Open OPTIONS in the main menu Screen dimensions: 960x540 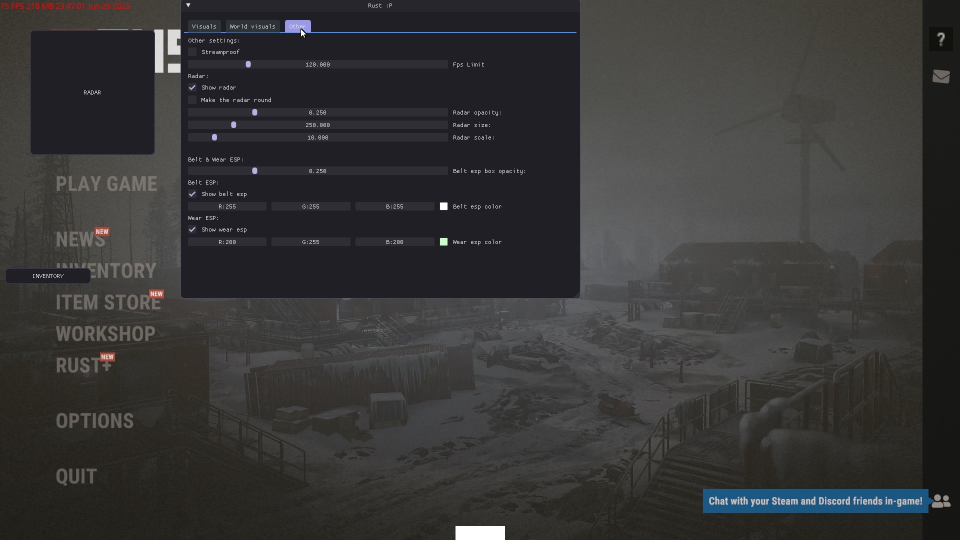pos(94,421)
